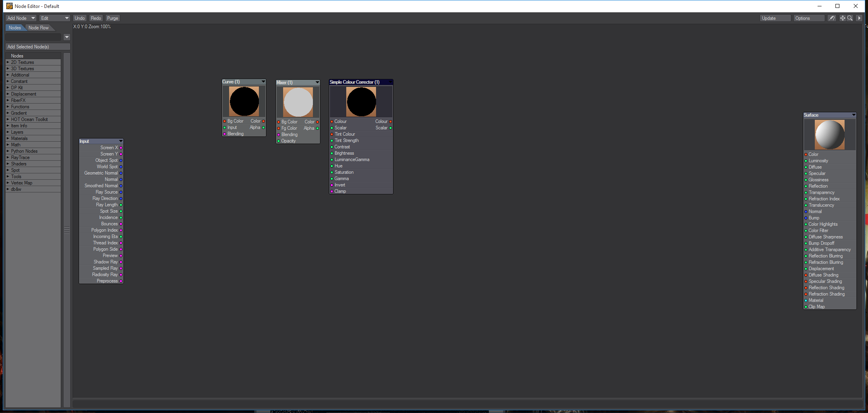Click the Mixer node's Opacity input connector
The width and height of the screenshot is (868, 413).
pos(278,141)
